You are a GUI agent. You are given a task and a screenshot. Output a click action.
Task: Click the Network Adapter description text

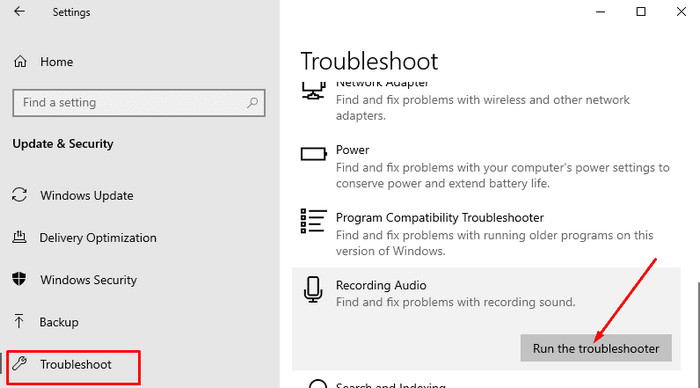click(x=483, y=108)
